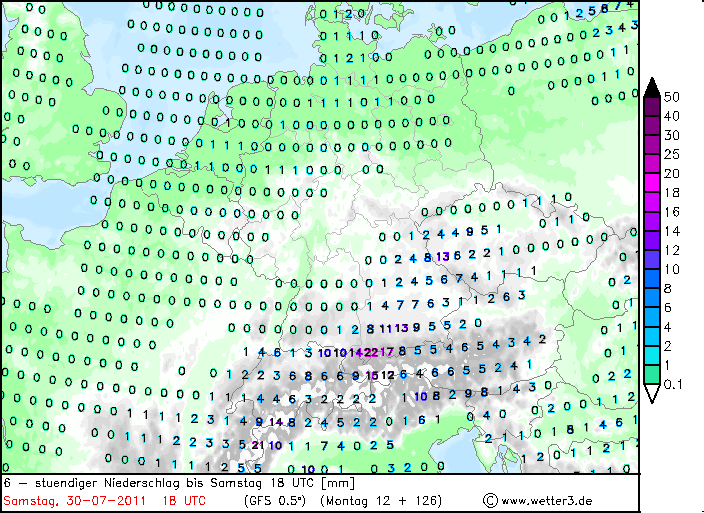Click the legend label 40

pyautogui.click(x=672, y=116)
